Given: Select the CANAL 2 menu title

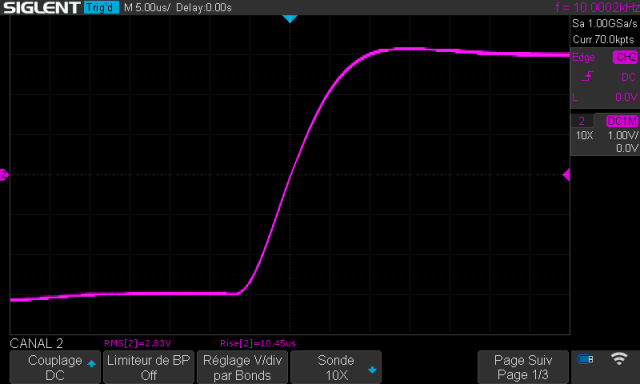Looking at the screenshot, I should pyautogui.click(x=36, y=343).
